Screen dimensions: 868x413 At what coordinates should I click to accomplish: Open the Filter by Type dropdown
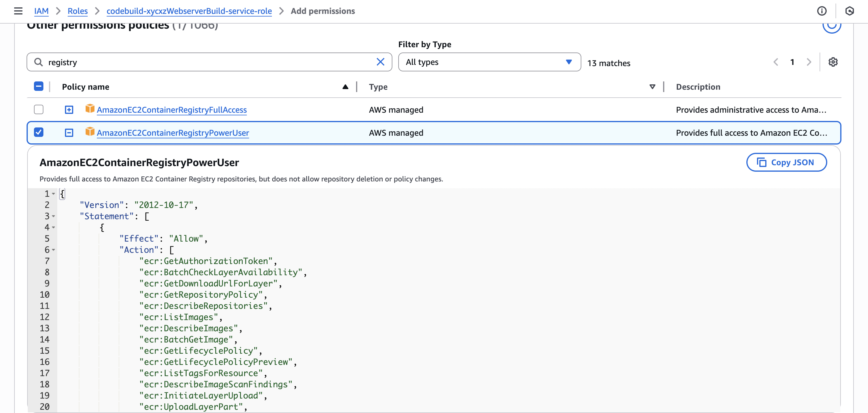[x=489, y=62]
